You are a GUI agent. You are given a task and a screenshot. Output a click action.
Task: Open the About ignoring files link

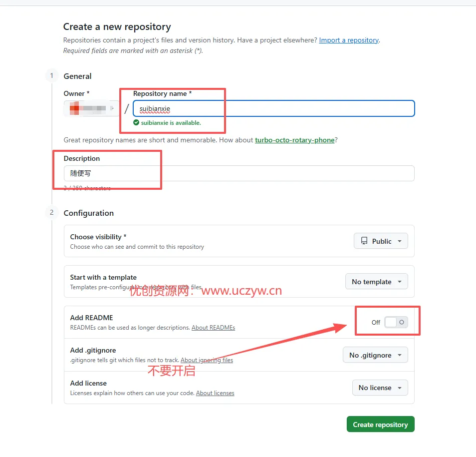pyautogui.click(x=207, y=360)
